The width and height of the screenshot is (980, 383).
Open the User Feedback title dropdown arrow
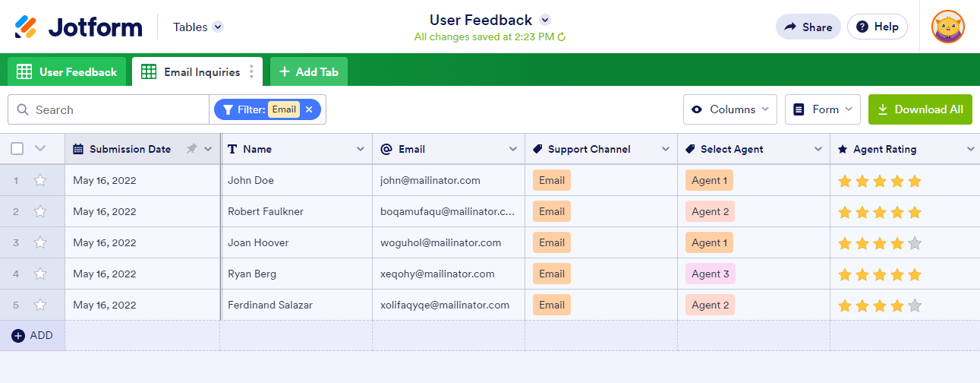[544, 21]
